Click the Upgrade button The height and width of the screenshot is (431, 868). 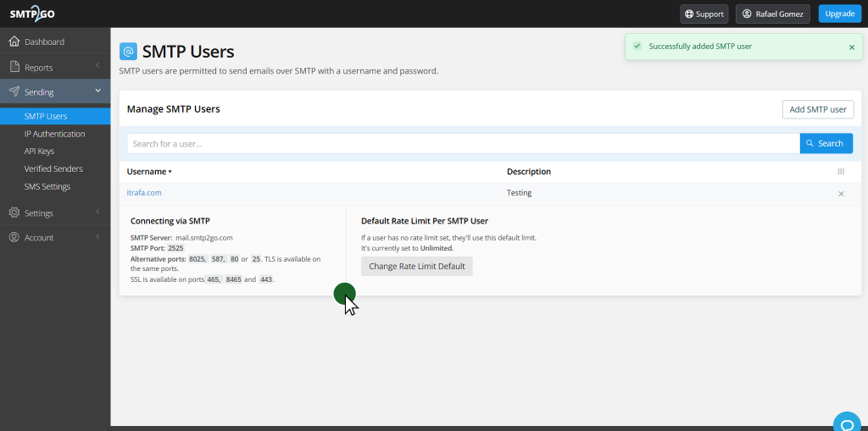point(840,14)
